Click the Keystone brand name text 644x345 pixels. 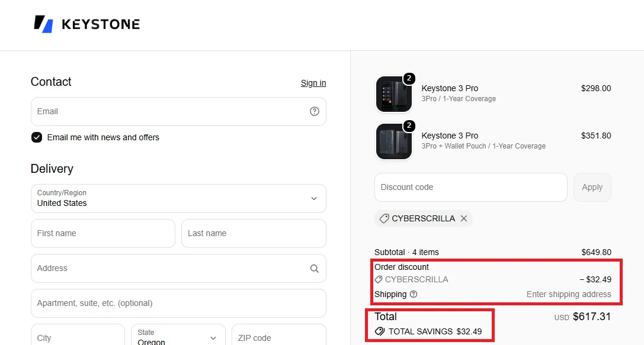pyautogui.click(x=101, y=24)
